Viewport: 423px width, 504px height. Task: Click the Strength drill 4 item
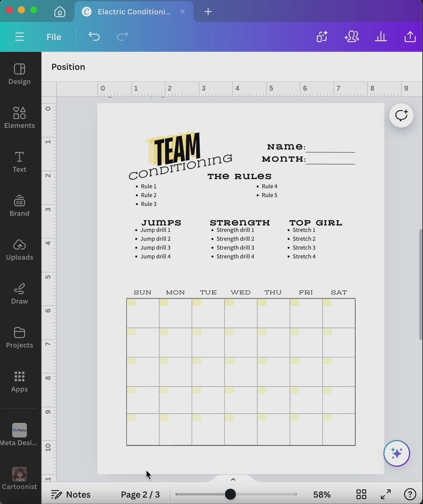(x=235, y=256)
